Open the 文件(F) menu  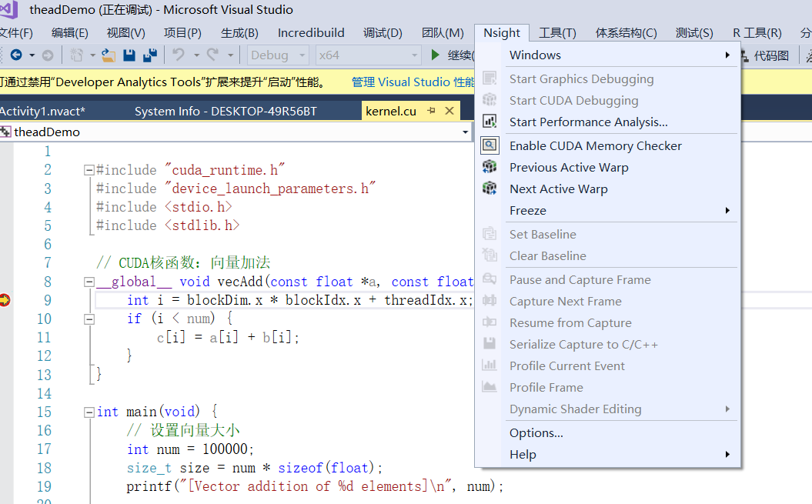[16, 32]
